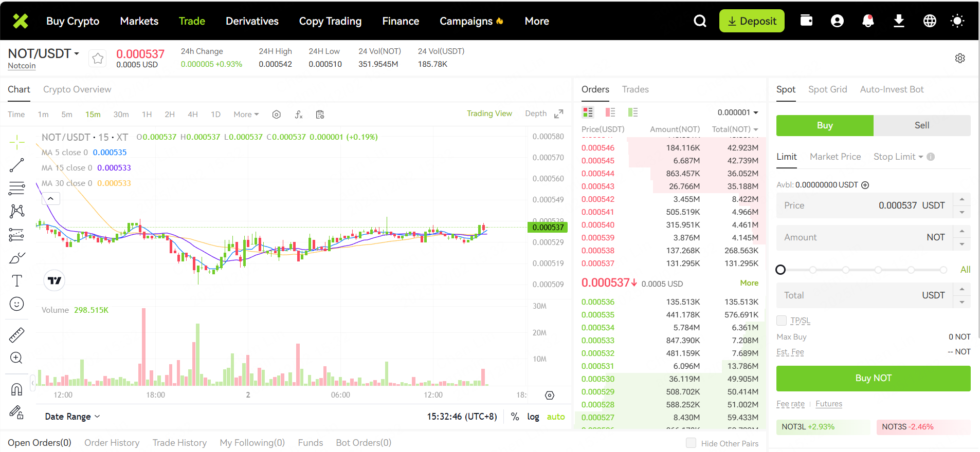Select the ruler measure tool
Screen dimensions: 980x452
(x=16, y=335)
